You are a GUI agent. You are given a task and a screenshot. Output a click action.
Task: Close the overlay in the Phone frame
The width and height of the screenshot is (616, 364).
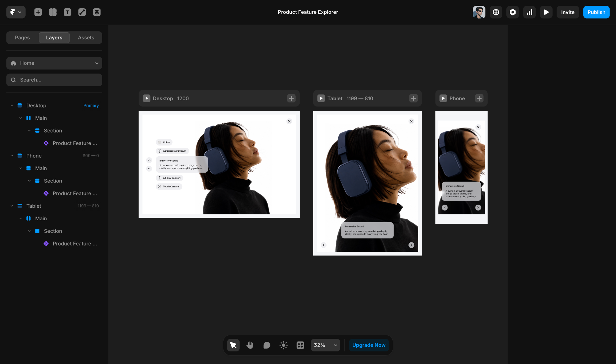[478, 127]
